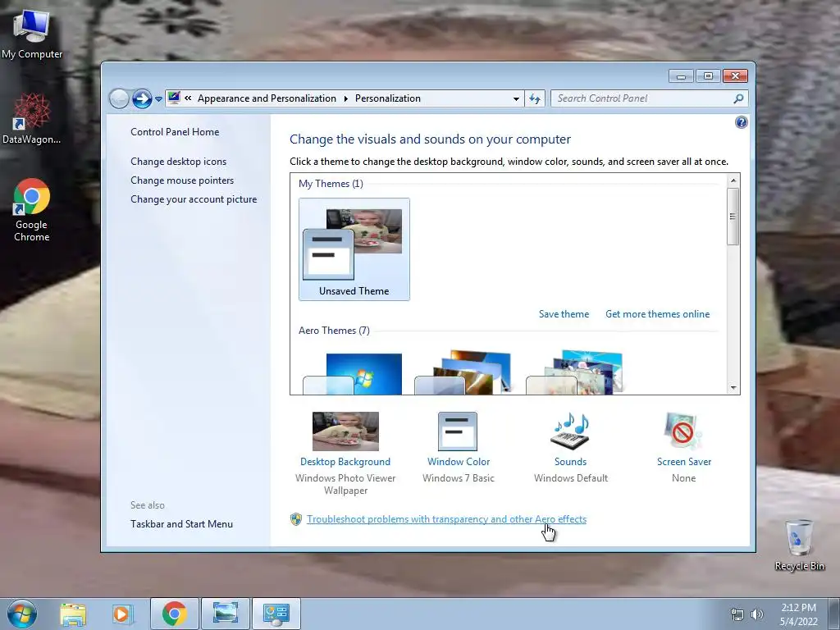
Task: Select the Architecture Aero theme thumbnail
Action: click(464, 372)
